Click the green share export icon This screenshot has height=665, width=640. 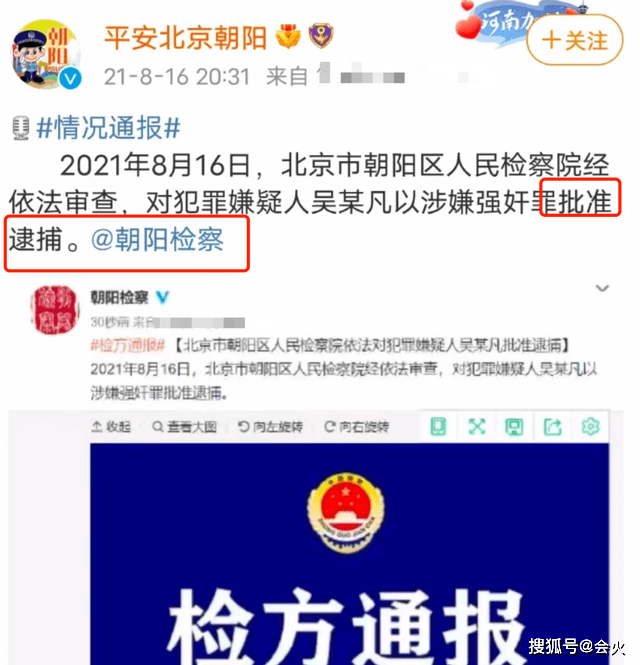coord(552,427)
